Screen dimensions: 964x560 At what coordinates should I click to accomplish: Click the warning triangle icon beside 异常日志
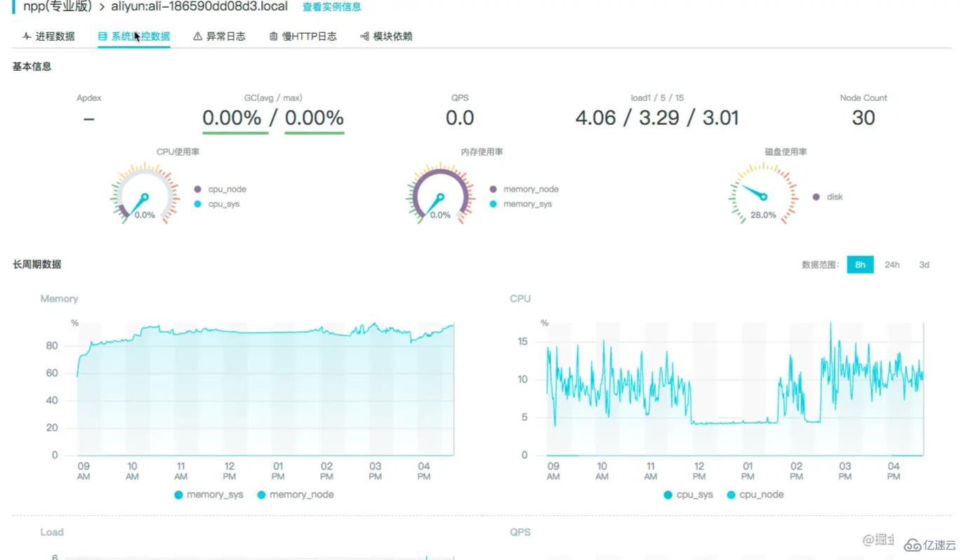[198, 36]
